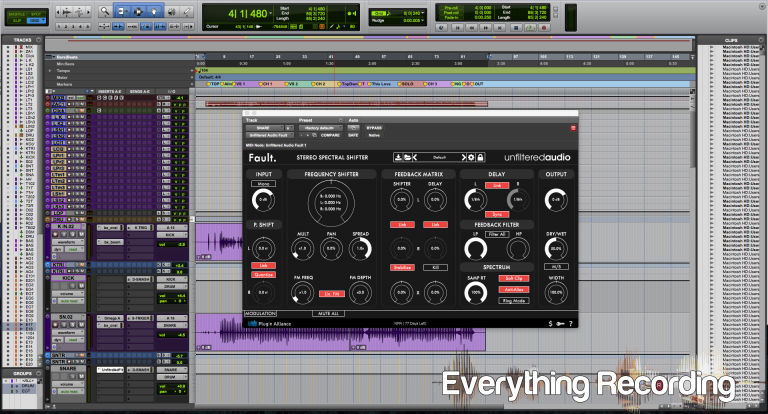The width and height of the screenshot is (768, 414).
Task: Click the MUTE ALL button
Action: pyautogui.click(x=328, y=313)
